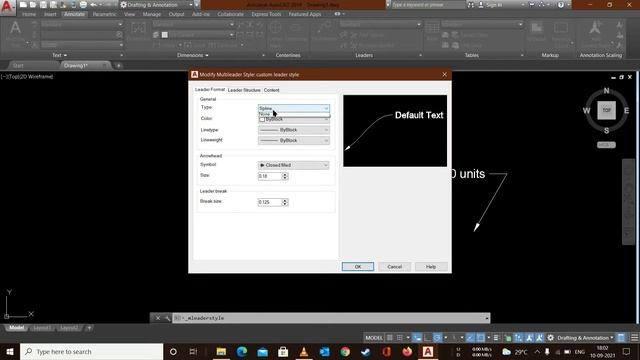The image size is (640, 360).
Task: Toggle annotation visibility in status bar
Action: pos(529,338)
